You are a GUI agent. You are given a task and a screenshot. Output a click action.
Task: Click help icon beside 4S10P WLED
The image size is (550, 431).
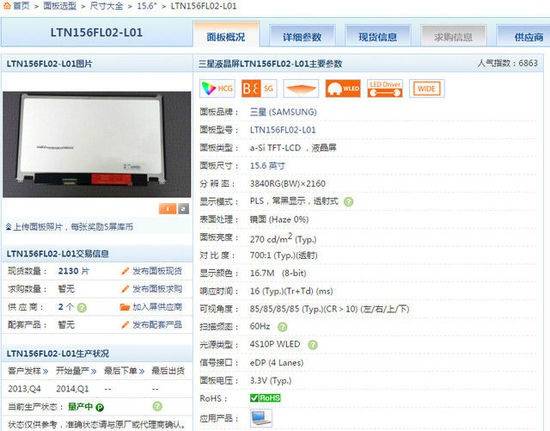(x=313, y=345)
